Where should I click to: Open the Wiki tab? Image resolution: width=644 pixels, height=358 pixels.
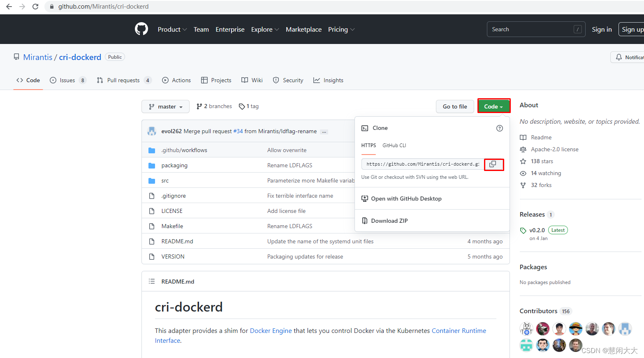point(252,80)
